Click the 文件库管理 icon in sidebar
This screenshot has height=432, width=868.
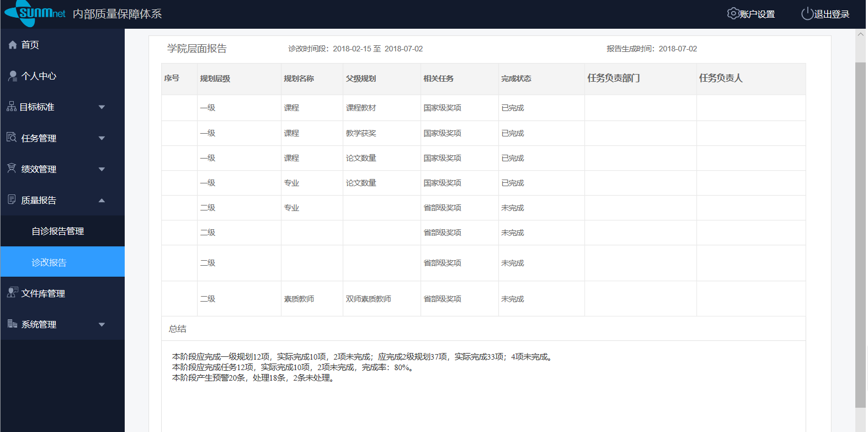click(12, 293)
